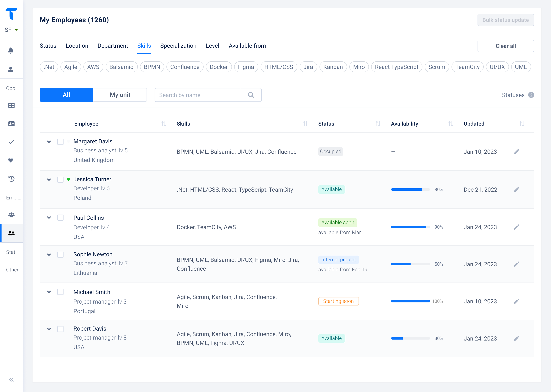Toggle the My unit filter
This screenshot has width=551, height=392.
click(120, 95)
